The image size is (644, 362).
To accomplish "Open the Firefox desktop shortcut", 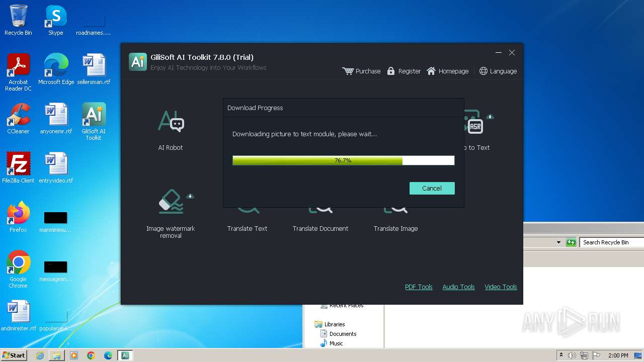I will point(18,217).
